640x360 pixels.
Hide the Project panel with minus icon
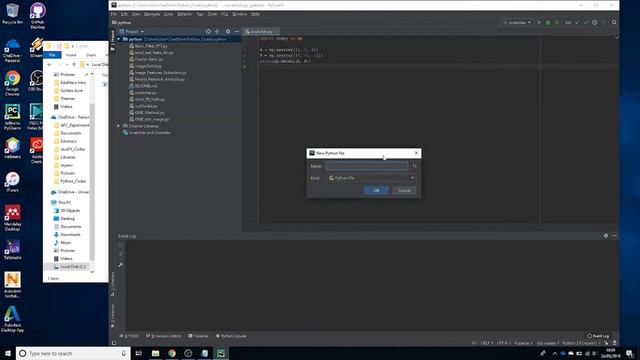(x=236, y=31)
